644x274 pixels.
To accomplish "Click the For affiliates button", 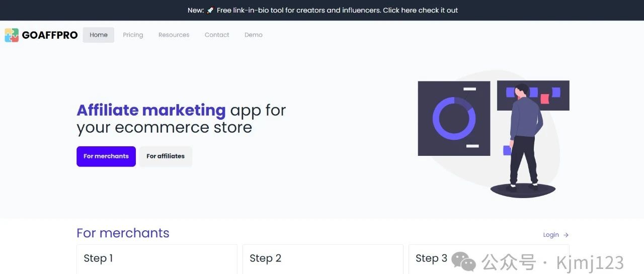I will [166, 156].
